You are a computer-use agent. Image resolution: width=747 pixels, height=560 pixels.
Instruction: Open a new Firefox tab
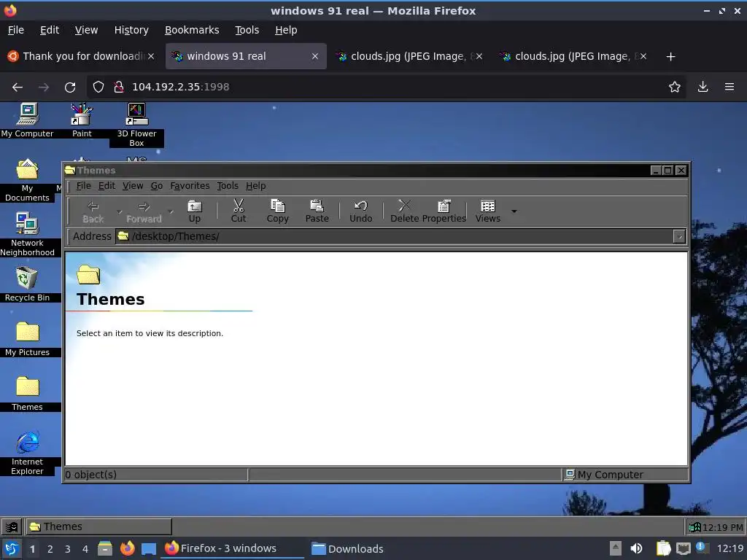click(x=670, y=57)
